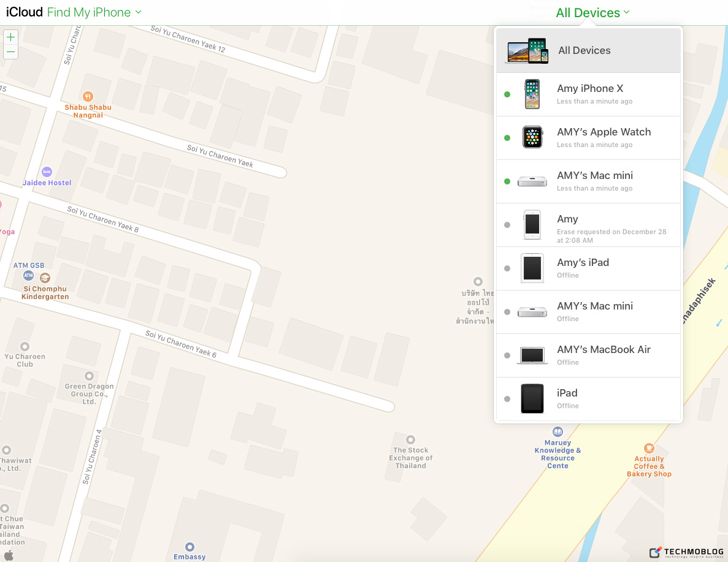
Task: Click the offline Mac mini thumbnail icon
Action: tap(532, 313)
